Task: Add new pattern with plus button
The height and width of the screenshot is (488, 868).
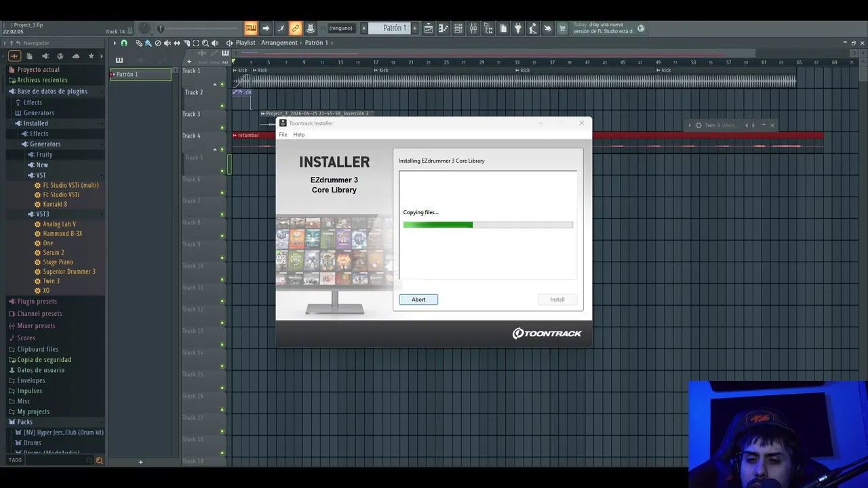Action: click(x=414, y=28)
